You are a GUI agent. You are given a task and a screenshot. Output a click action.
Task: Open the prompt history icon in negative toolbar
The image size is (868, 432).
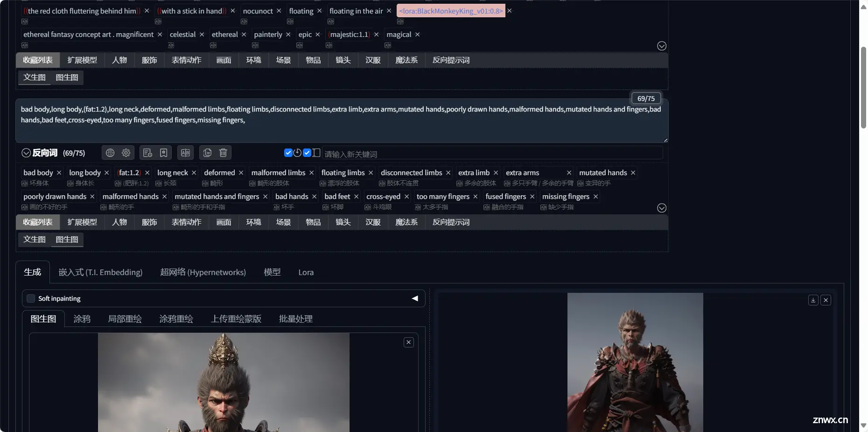click(x=147, y=153)
